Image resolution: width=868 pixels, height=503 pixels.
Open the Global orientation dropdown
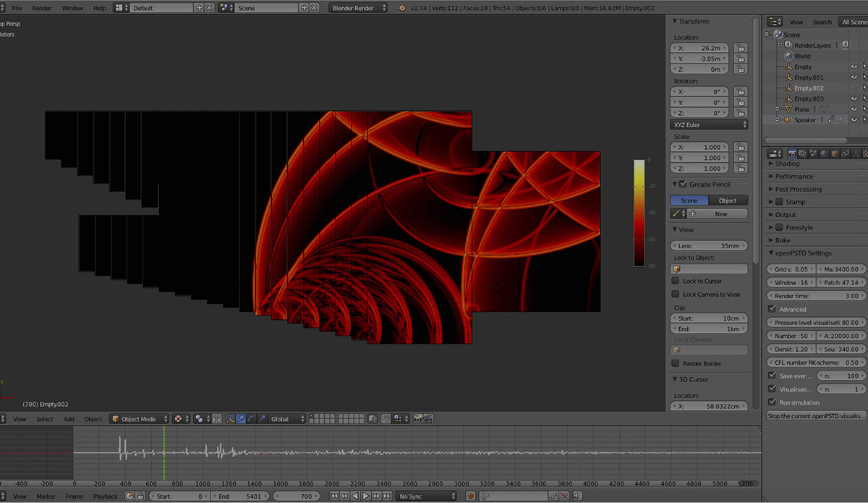286,419
